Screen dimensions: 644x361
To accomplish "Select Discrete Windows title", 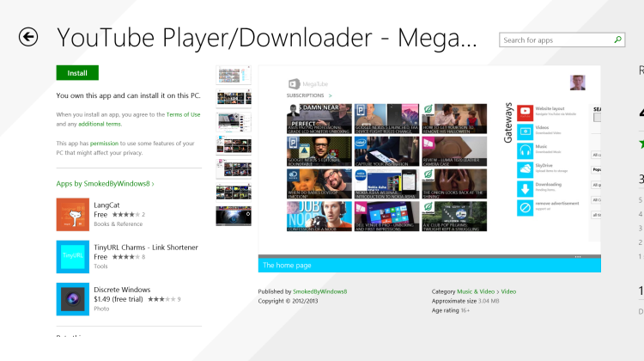I will coord(122,290).
